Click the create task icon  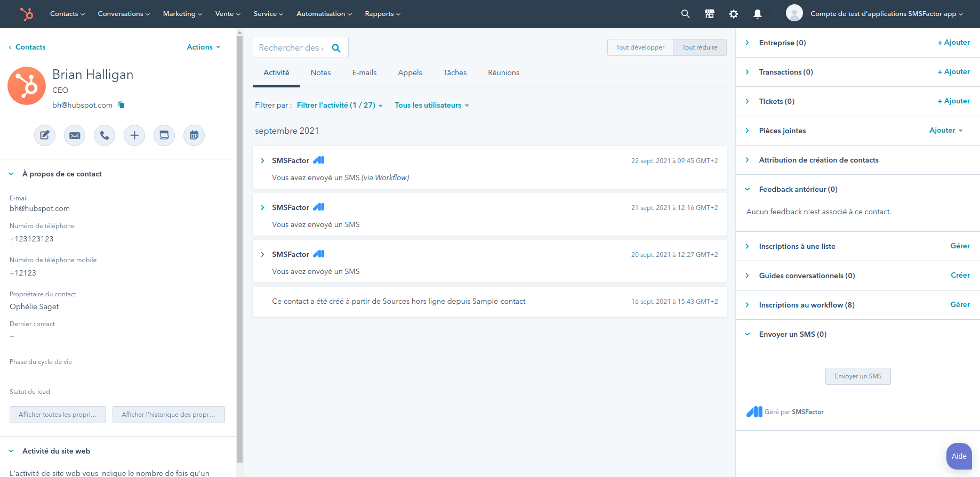tap(164, 135)
